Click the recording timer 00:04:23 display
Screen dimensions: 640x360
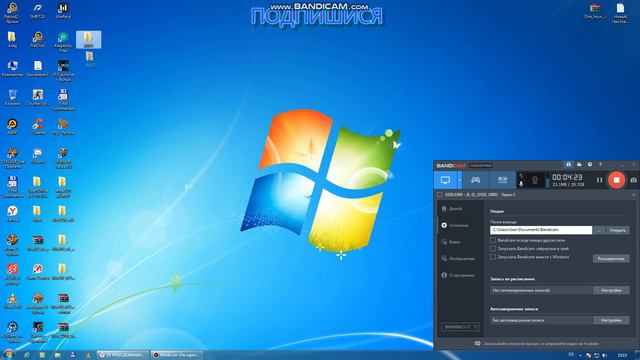coord(567,177)
